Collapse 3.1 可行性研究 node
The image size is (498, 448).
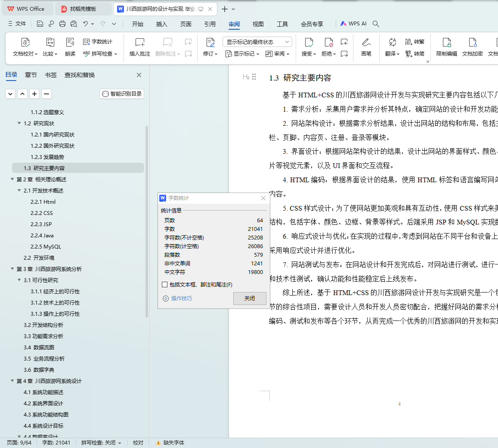[19, 280]
